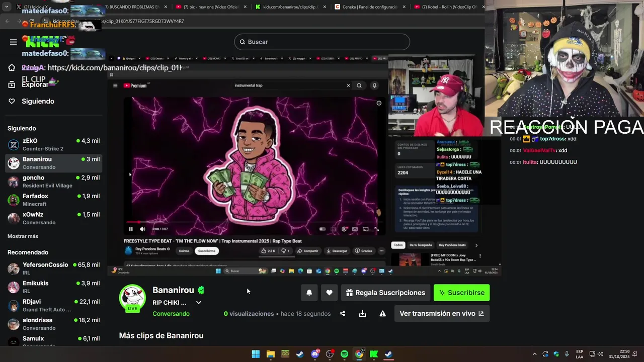
Task: Download the clip with the download icon
Action: (362, 313)
